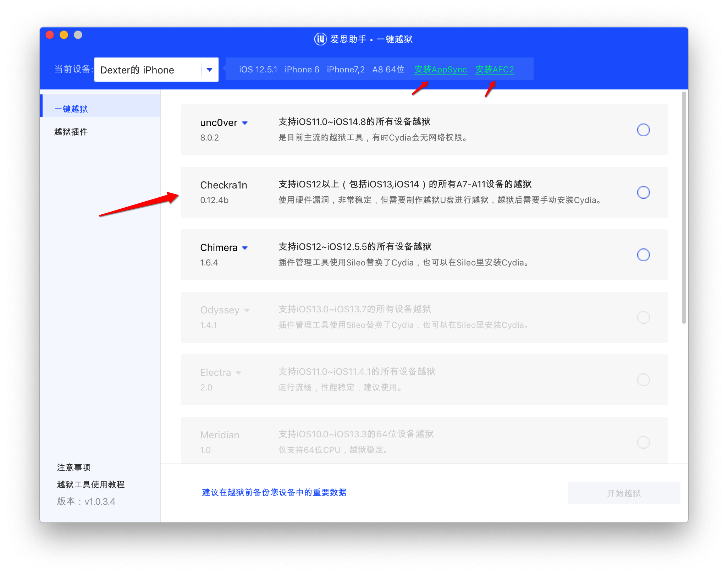The image size is (728, 575).
Task: Expand the Chimera version options
Action: coord(245,247)
